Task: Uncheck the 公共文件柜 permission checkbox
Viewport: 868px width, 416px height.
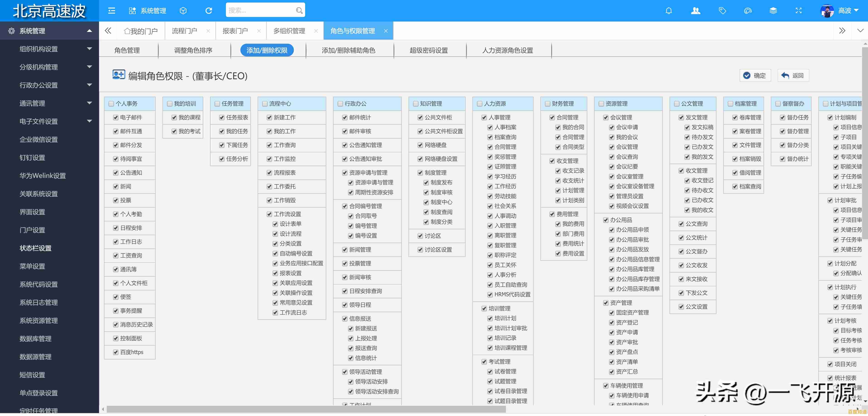Action: point(420,117)
